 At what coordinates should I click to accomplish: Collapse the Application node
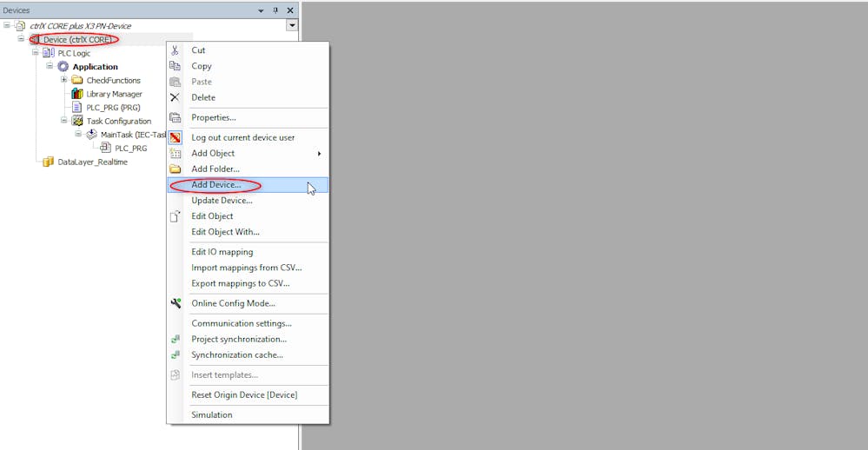(50, 66)
